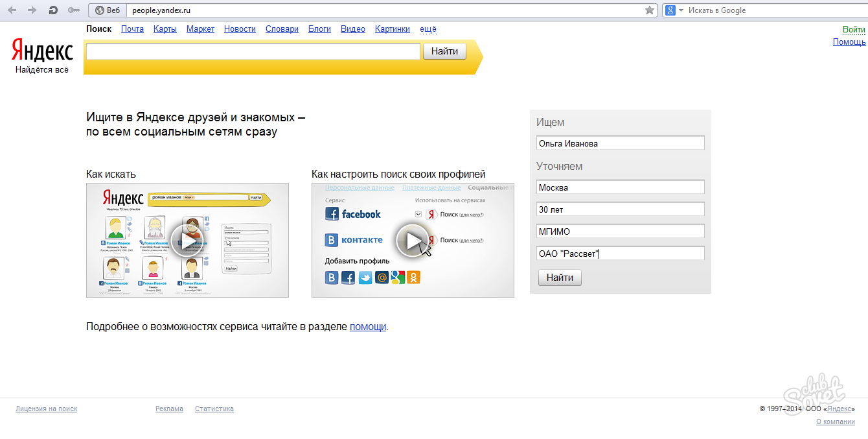Viewport: 868px width, 439px height.
Task: Play the Как искать video
Action: (x=187, y=240)
